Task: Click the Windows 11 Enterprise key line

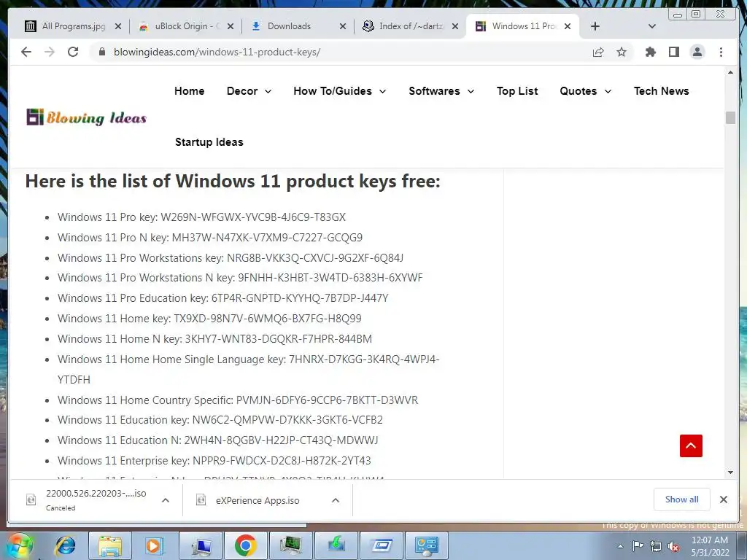Action: coord(214,461)
